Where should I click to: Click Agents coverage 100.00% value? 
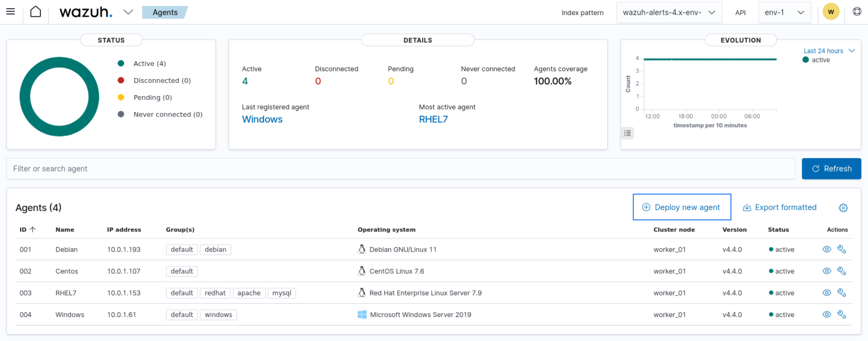click(552, 81)
